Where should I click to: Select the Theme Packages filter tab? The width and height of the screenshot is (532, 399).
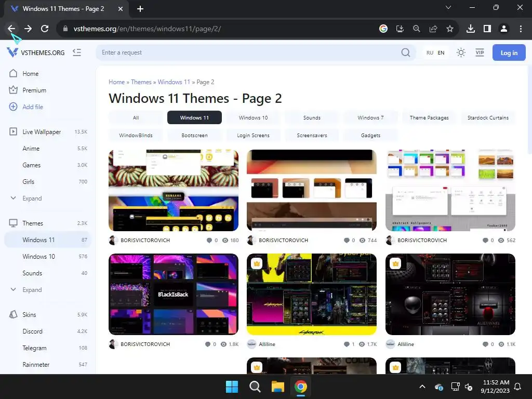tap(429, 117)
